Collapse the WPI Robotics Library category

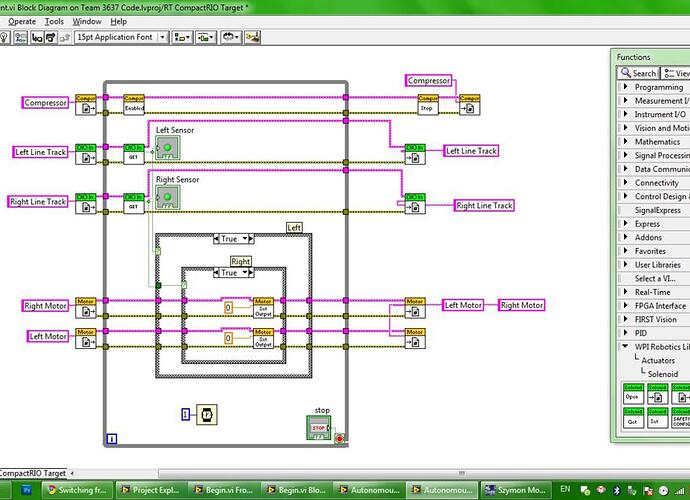[626, 346]
